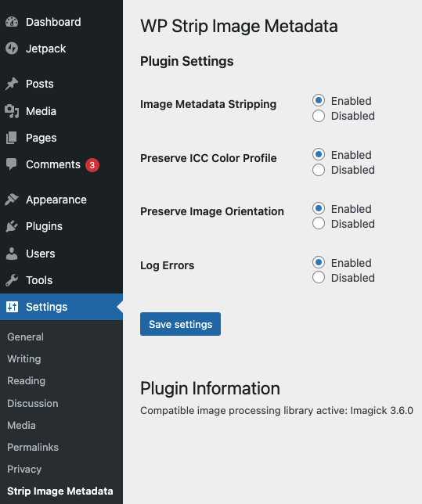The image size is (422, 504).
Task: Select Enabled for Log Errors
Action: point(319,263)
